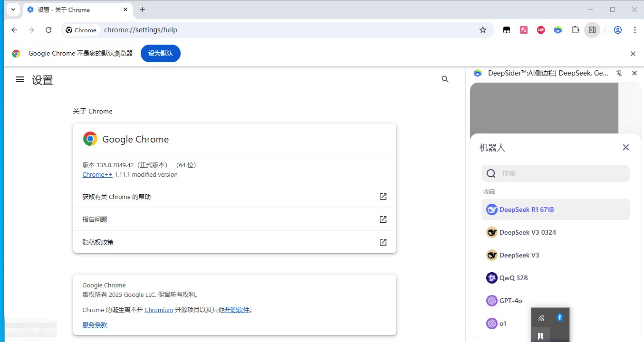644x342 pixels.
Task: Unpin the DeepSider side panel
Action: pos(619,73)
